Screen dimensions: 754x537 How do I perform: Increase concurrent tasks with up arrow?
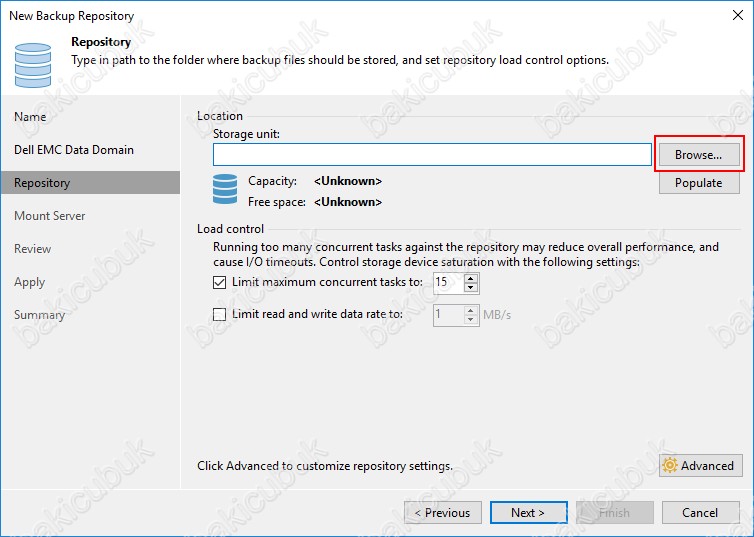point(471,278)
